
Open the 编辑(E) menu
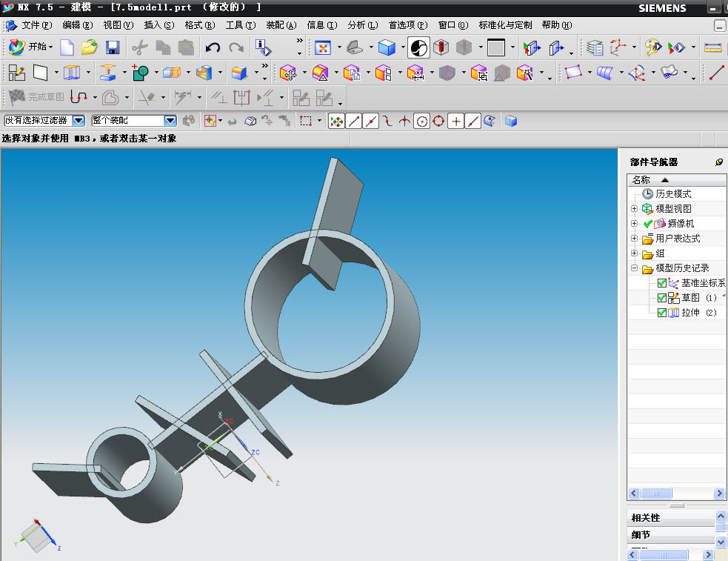tap(78, 25)
